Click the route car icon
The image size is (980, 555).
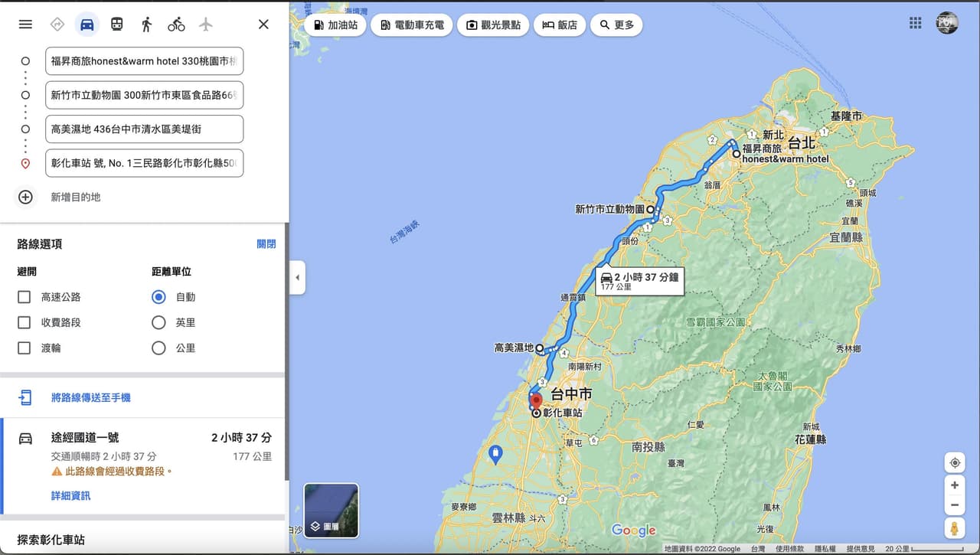25,439
